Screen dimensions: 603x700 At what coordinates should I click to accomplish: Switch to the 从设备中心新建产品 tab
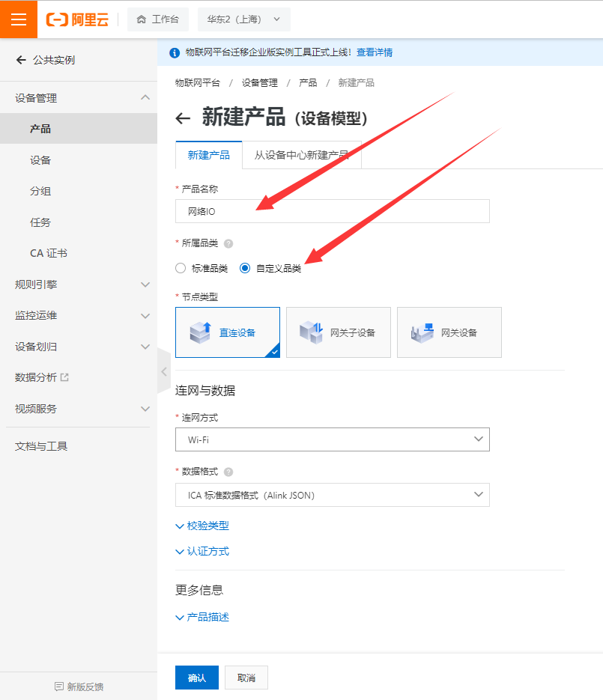point(301,156)
